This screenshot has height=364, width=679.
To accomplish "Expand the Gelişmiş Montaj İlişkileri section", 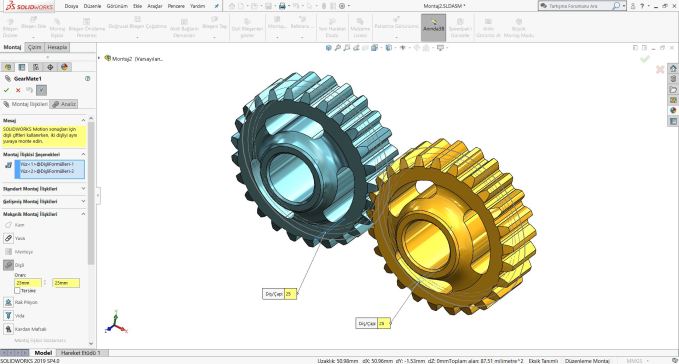I will (83, 201).
